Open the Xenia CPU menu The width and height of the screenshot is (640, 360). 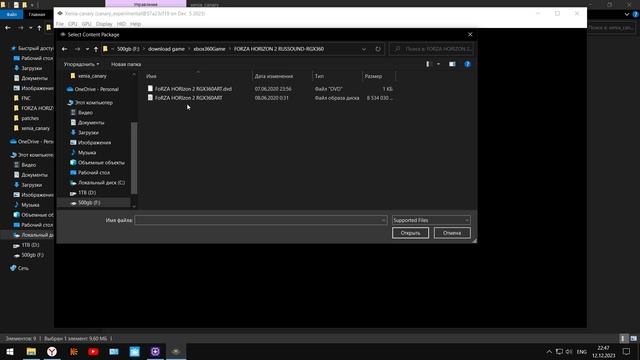(73, 24)
